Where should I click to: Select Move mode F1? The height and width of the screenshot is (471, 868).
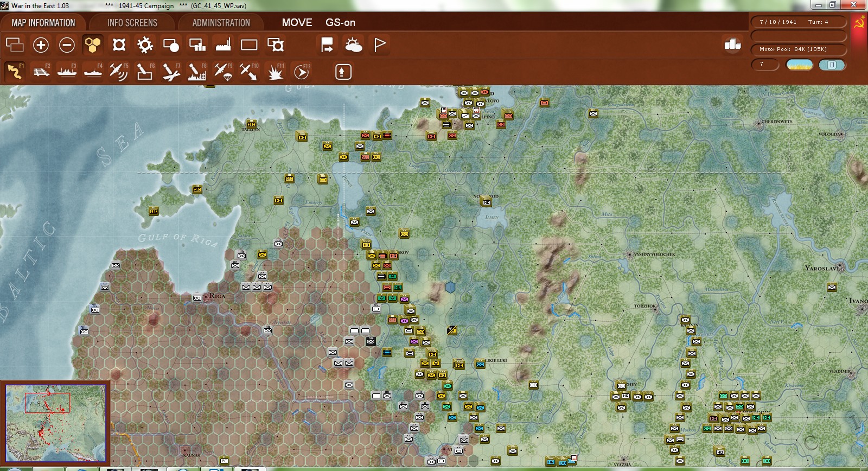pyautogui.click(x=15, y=72)
